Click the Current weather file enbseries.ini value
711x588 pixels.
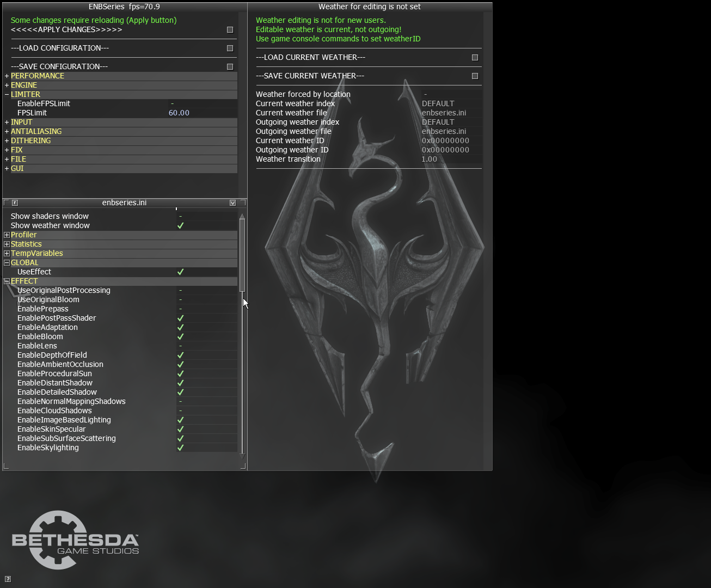[451, 113]
